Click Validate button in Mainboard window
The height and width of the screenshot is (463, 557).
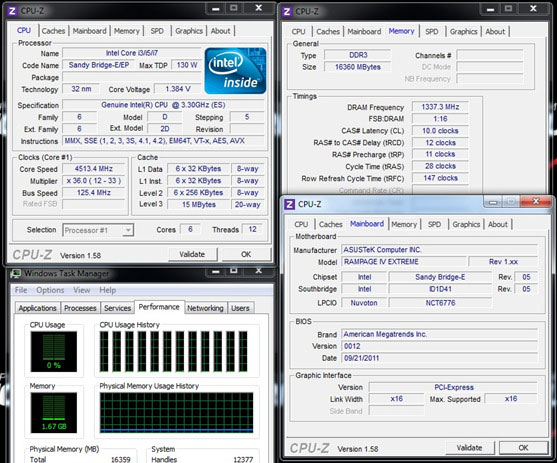pos(469,448)
